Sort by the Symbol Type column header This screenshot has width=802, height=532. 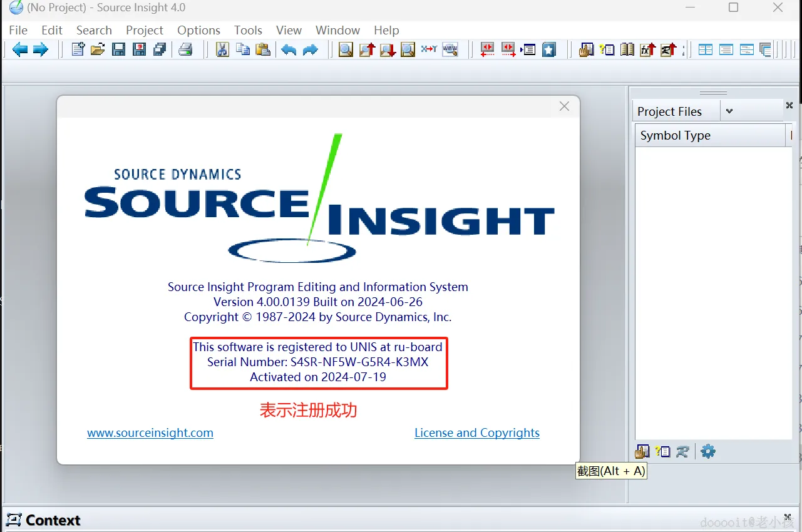pos(710,135)
